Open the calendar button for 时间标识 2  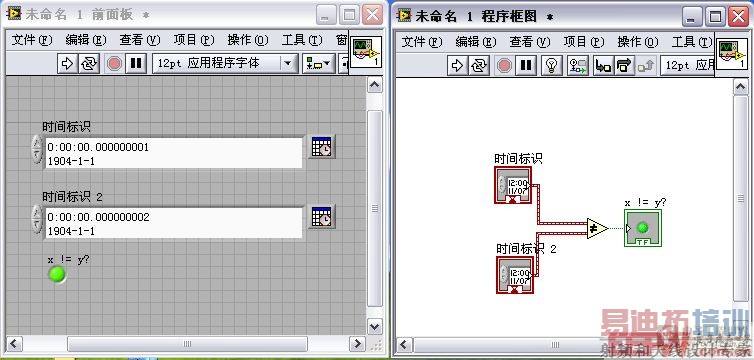point(321,217)
